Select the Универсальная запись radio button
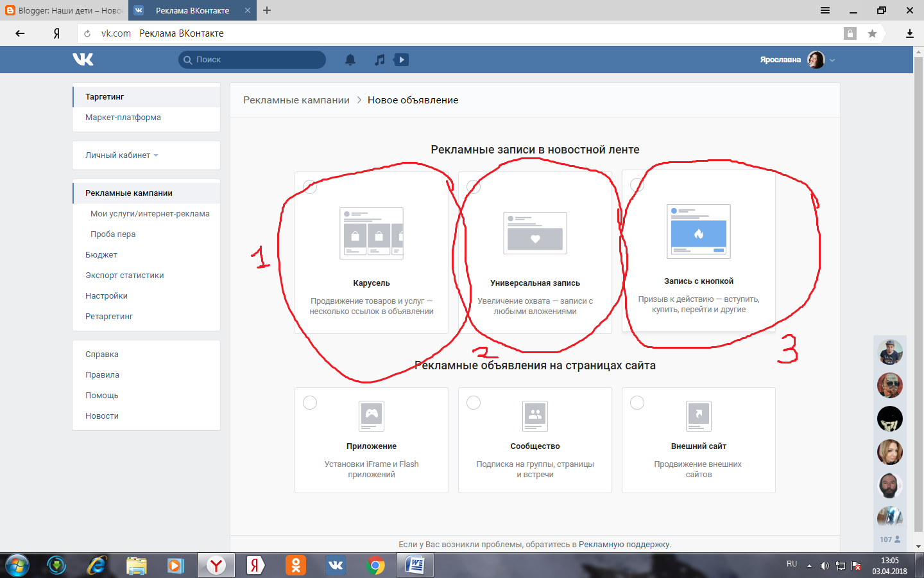This screenshot has height=578, width=924. tap(474, 187)
